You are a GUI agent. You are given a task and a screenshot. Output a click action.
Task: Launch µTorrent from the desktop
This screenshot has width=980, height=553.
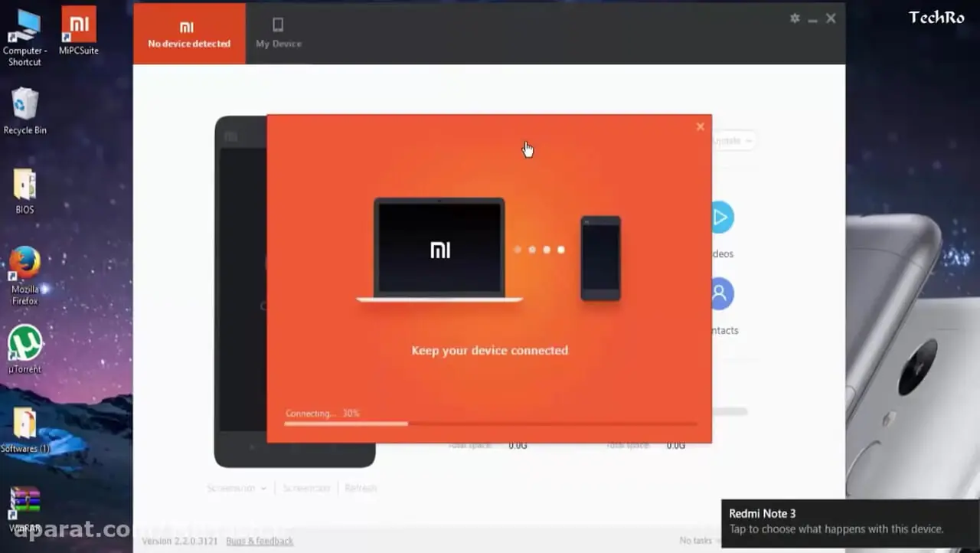(24, 350)
